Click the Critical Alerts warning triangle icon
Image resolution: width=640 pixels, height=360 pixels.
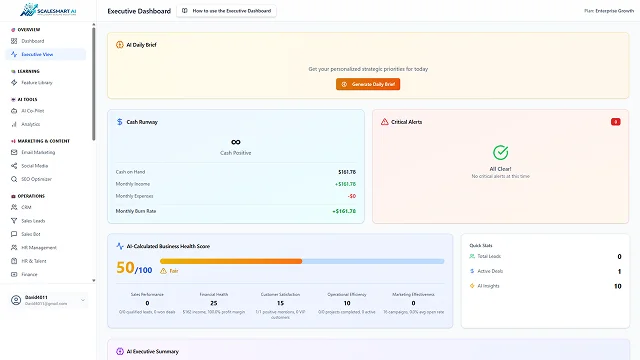(384, 122)
